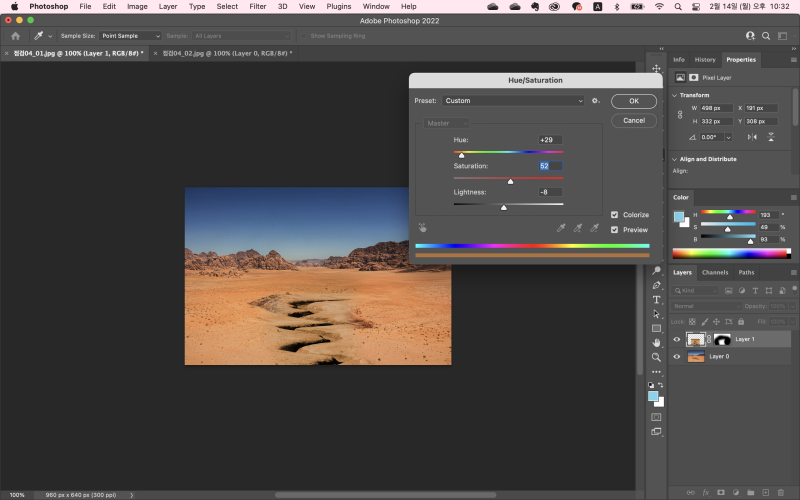Click the Lightness slider handle
The image size is (800, 500).
click(504, 207)
